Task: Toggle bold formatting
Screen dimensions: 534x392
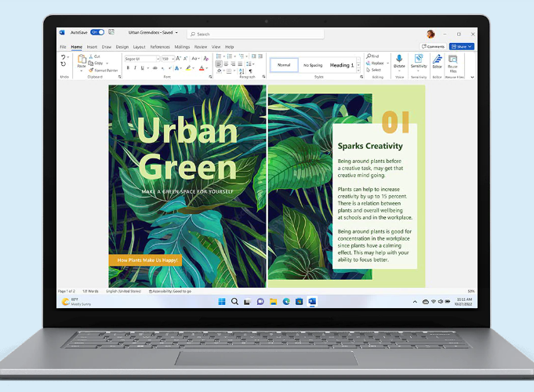Action: coord(127,68)
